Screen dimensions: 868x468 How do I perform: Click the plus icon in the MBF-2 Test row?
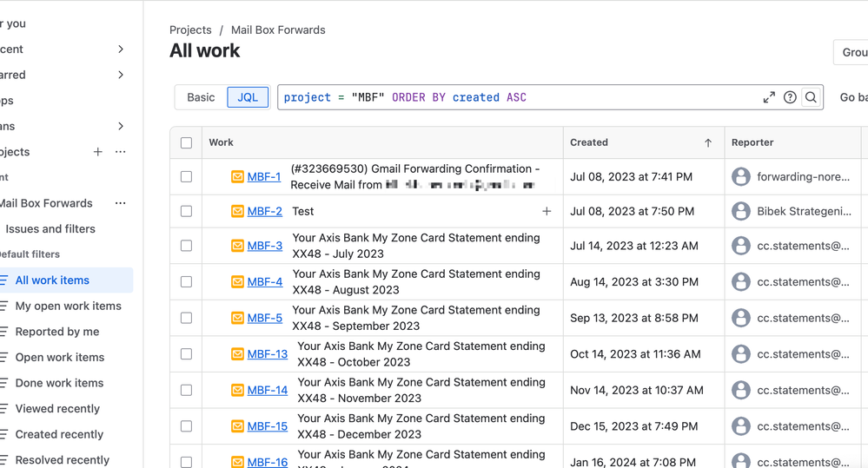coord(547,211)
